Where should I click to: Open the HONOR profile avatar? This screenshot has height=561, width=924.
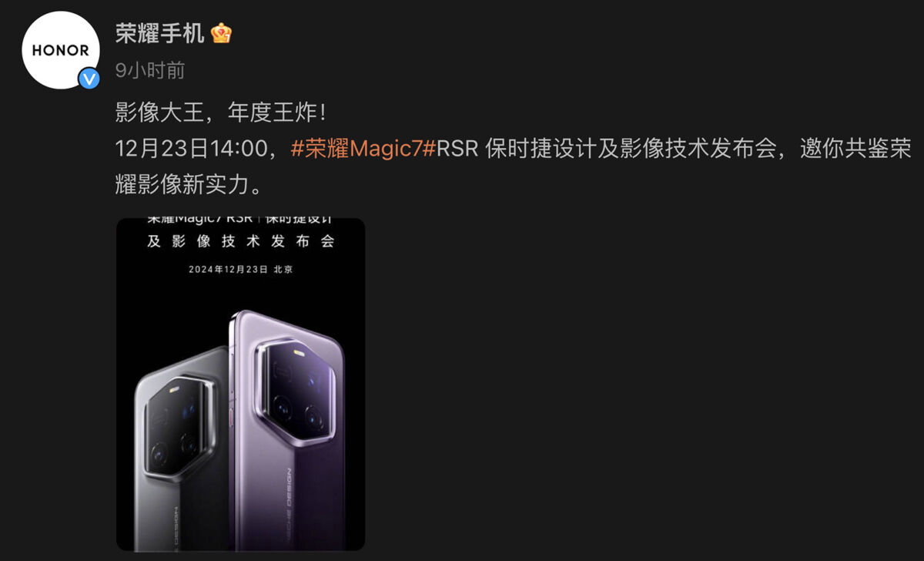[60, 50]
